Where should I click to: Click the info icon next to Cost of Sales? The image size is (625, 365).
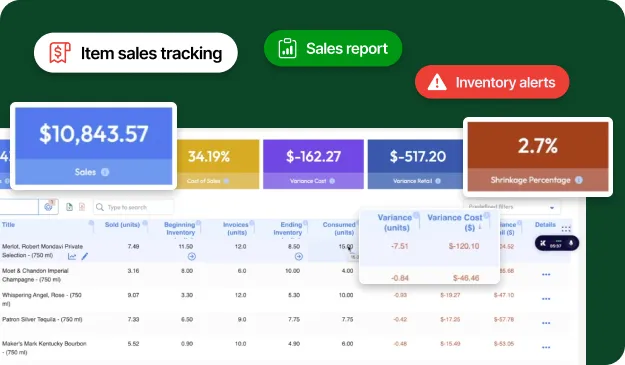226,181
